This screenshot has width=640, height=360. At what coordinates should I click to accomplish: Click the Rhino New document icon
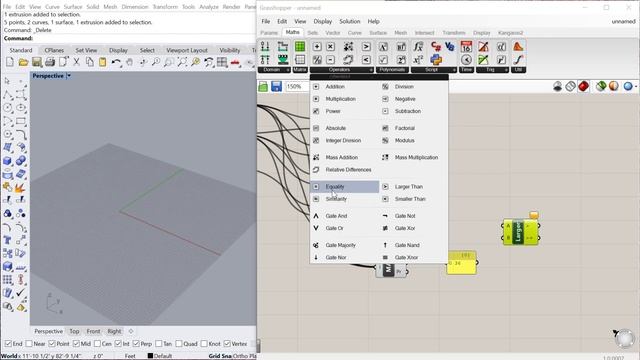pyautogui.click(x=10, y=62)
